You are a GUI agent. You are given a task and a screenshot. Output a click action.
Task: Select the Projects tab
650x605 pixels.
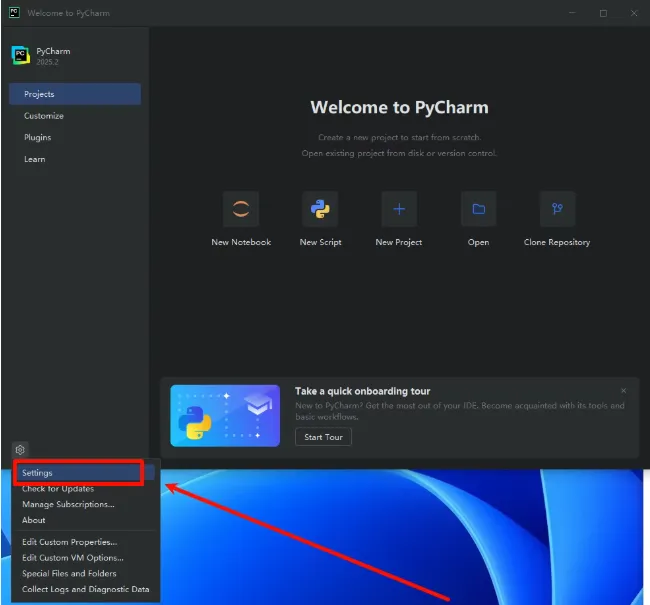coord(75,94)
